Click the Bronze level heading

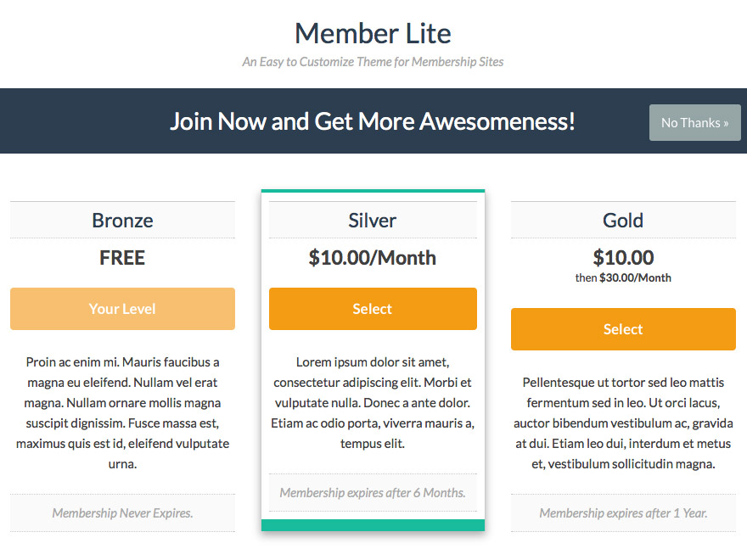(122, 220)
